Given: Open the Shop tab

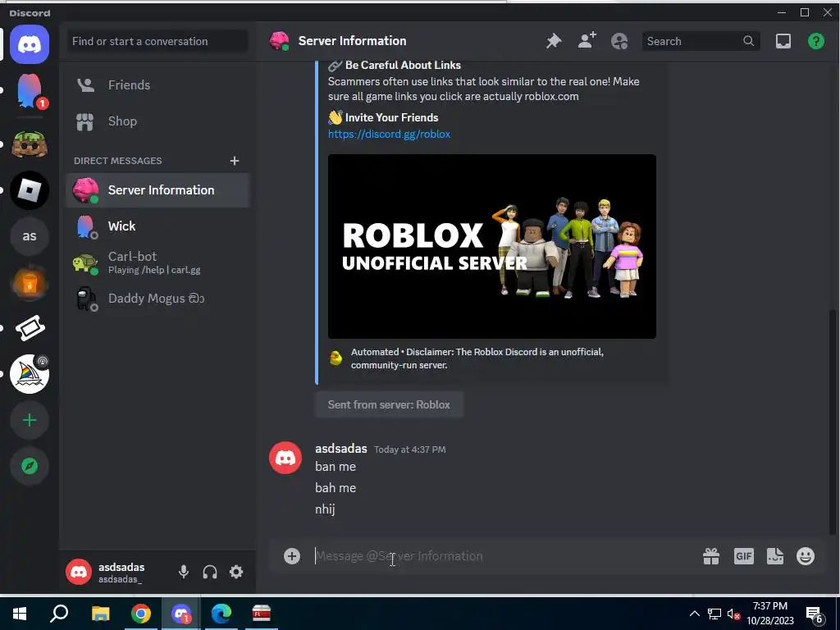Looking at the screenshot, I should [x=157, y=121].
